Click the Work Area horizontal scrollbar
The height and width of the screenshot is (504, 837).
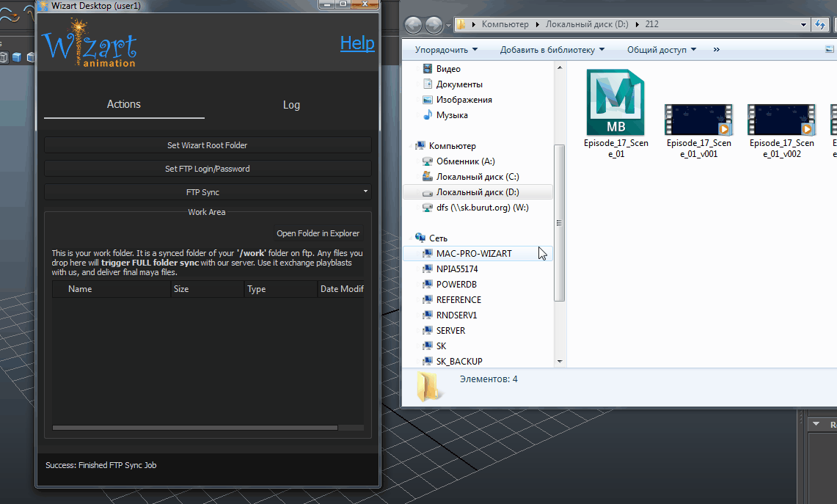tap(195, 428)
